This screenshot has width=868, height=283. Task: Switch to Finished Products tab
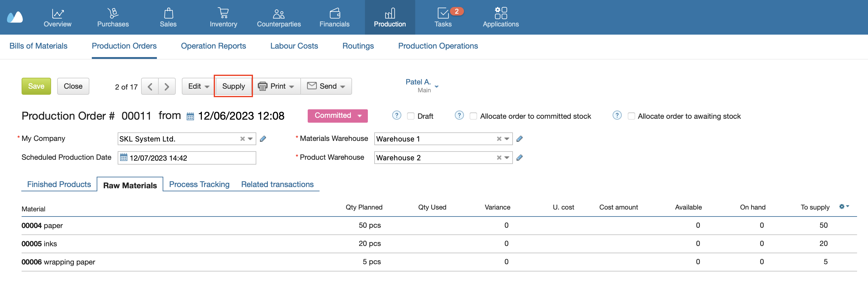(x=59, y=184)
